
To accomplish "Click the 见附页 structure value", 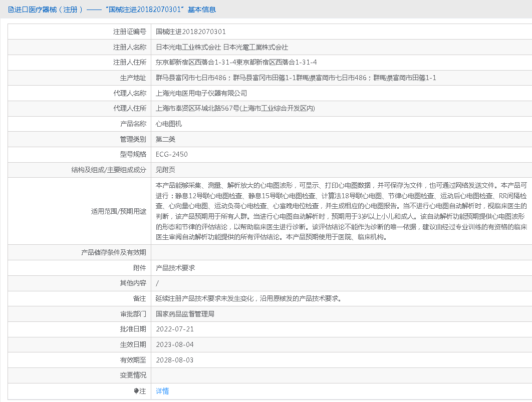I will pyautogui.click(x=166, y=170).
